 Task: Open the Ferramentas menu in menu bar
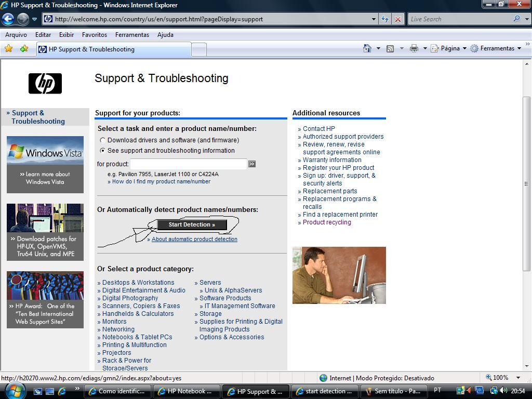132,35
